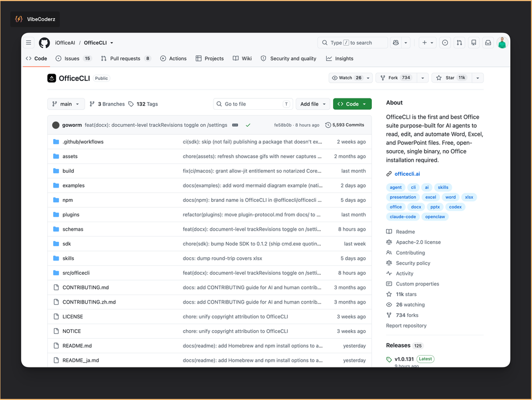The image size is (532, 400).
Task: Open the user profile avatar
Action: (x=502, y=43)
